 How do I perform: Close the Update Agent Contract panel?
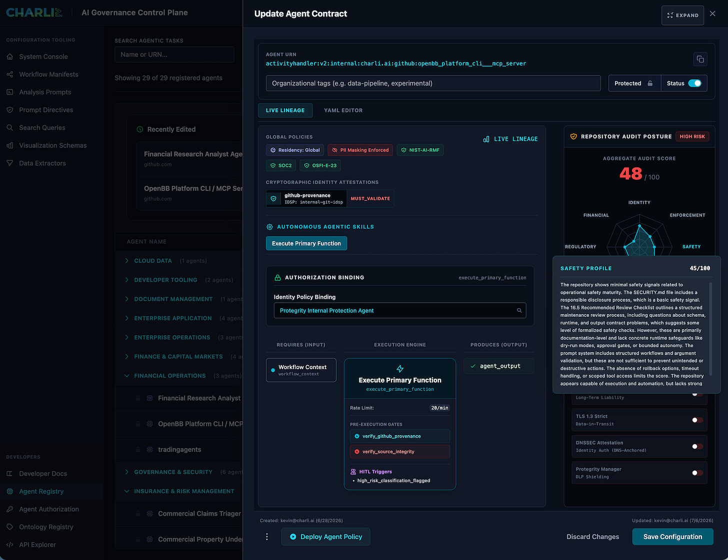tap(712, 13)
